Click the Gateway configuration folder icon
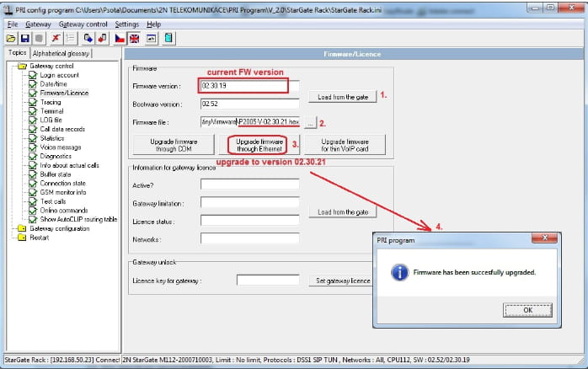The image size is (588, 369). (x=22, y=228)
